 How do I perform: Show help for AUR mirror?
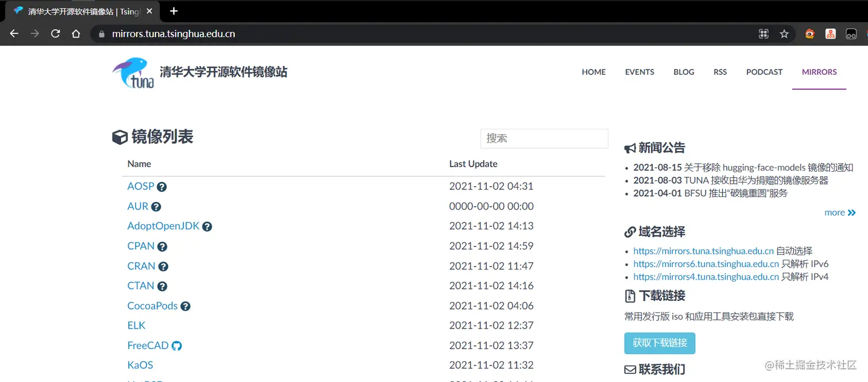coord(156,207)
